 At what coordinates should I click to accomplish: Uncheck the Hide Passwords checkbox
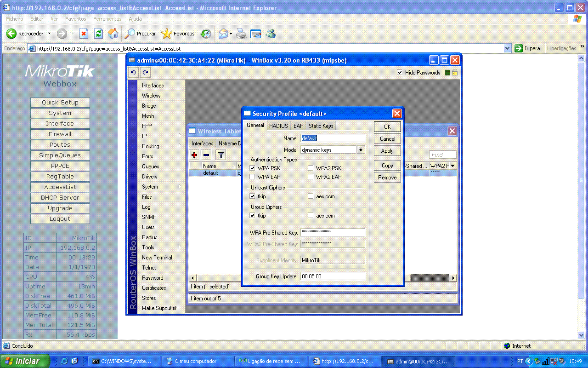400,73
